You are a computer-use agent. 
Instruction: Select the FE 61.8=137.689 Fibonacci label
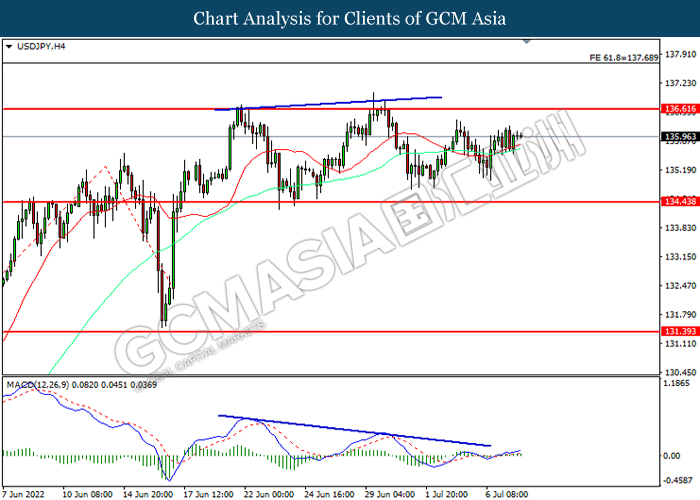pyautogui.click(x=624, y=58)
